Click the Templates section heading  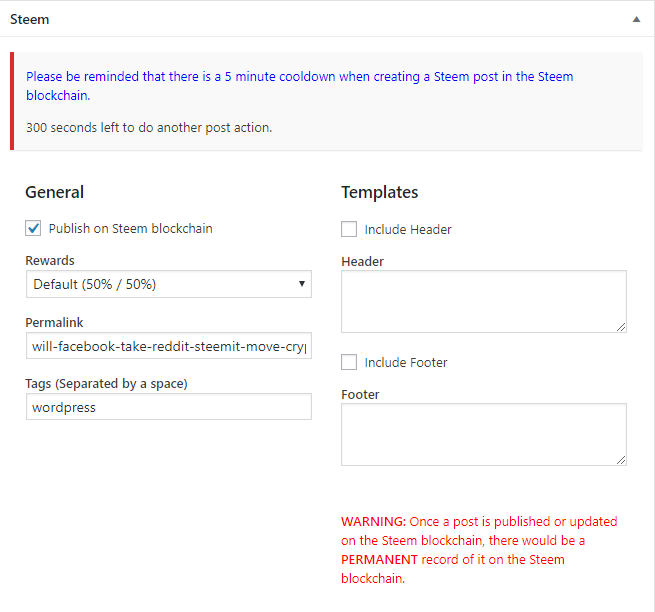coord(380,193)
